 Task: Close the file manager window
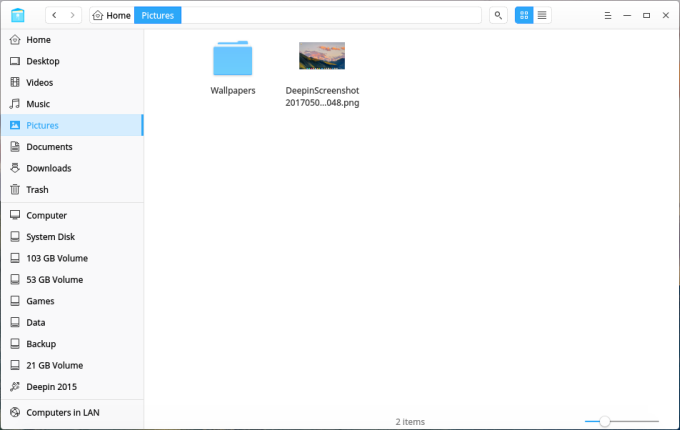coord(666,16)
